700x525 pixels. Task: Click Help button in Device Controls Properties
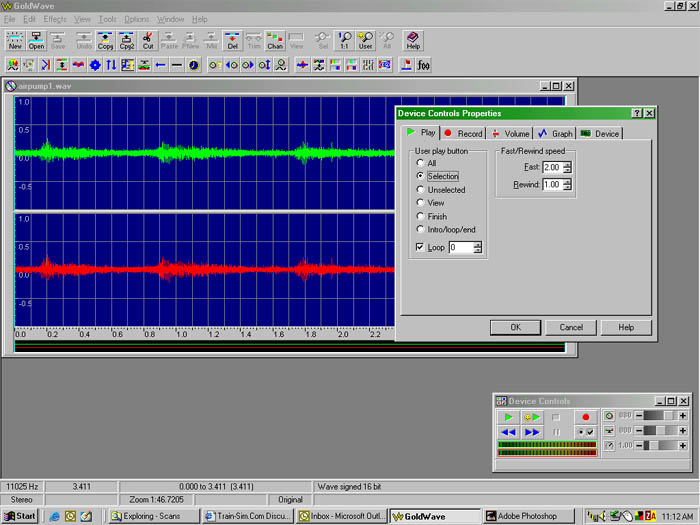click(x=626, y=327)
